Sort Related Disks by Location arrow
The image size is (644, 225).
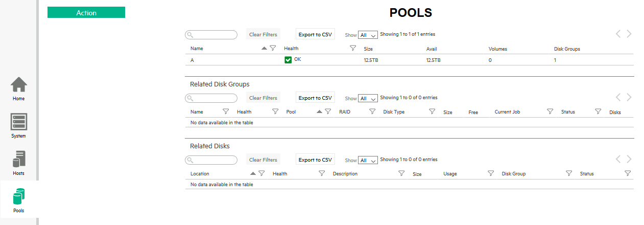[253, 173]
